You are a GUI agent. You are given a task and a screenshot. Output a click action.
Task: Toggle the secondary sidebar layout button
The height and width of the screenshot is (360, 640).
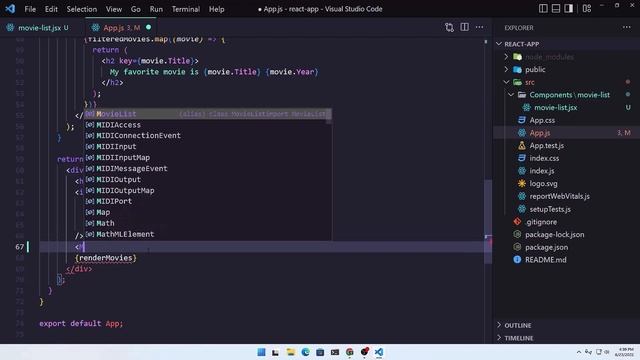click(569, 9)
